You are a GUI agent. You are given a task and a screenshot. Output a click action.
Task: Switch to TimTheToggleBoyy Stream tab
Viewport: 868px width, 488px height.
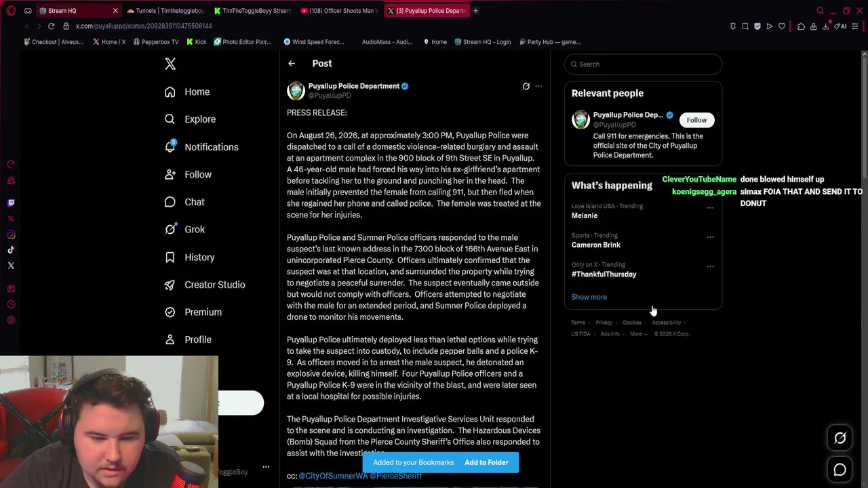(252, 11)
